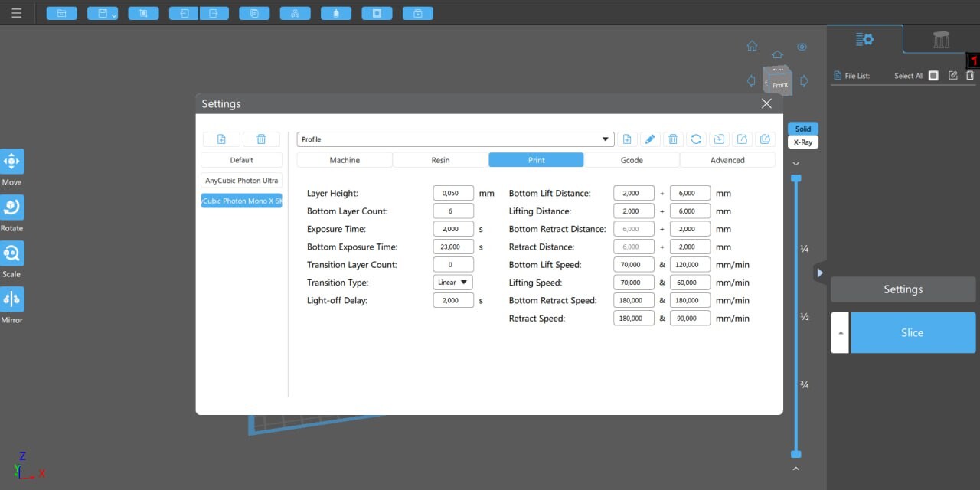Select the Move tool
Screen dimensions: 980x490
(12, 162)
